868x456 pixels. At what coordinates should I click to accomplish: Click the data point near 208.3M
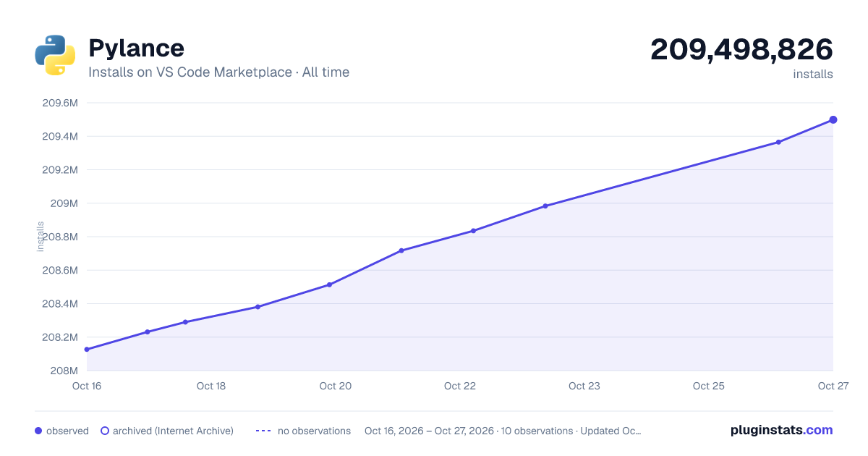pos(185,322)
